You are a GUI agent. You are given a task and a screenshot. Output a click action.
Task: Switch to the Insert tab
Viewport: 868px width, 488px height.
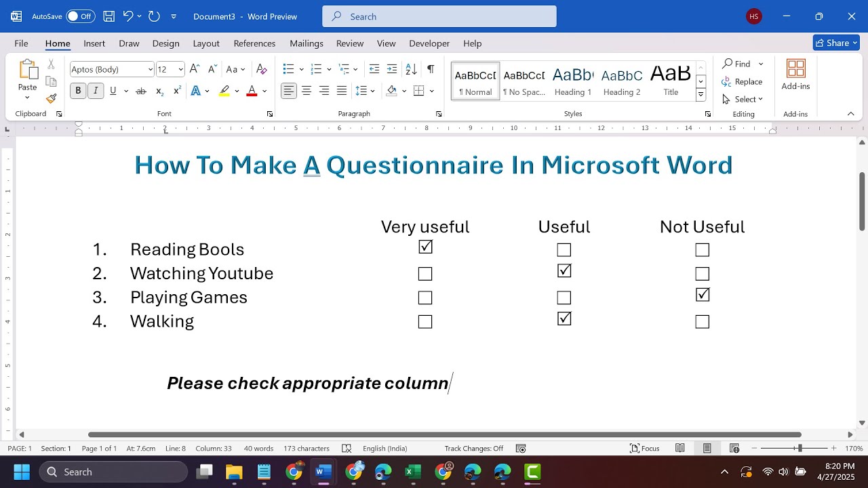click(94, 43)
